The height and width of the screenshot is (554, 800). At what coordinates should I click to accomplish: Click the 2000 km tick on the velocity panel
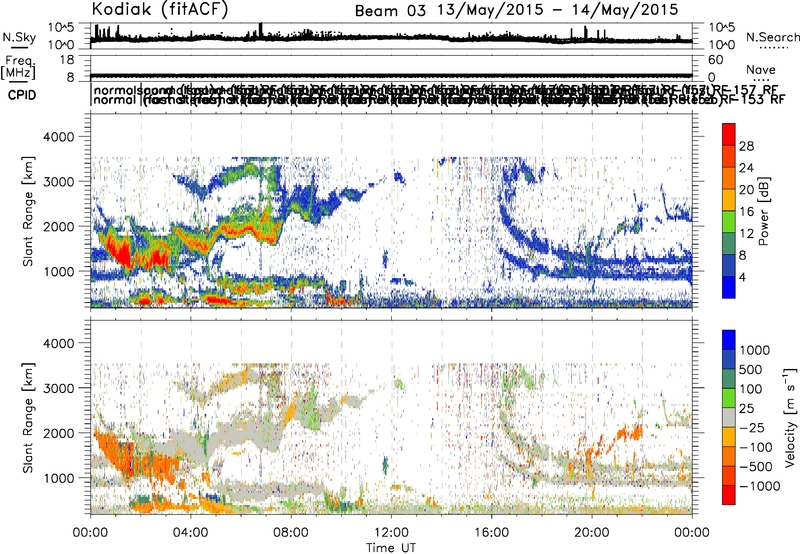pos(61,433)
